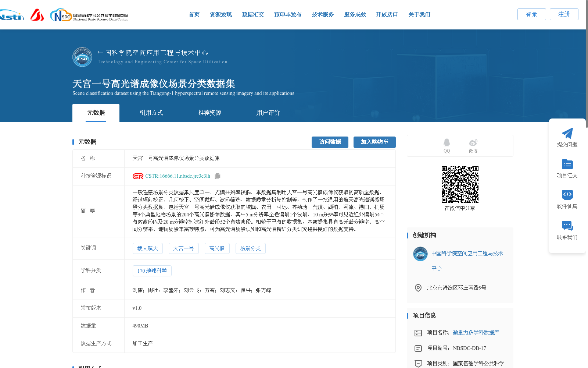Screen dimensions: 588x368
Task: Click the 天宫一号高光谱成像仪场景分类数据集 name cell
Action: (176, 158)
